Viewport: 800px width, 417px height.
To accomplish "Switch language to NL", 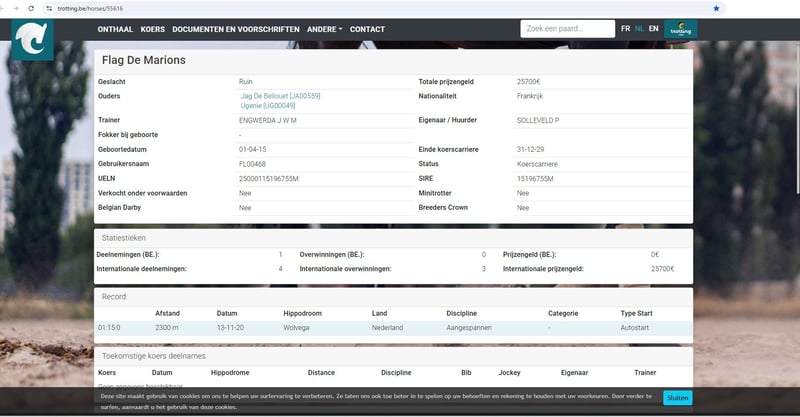I will pyautogui.click(x=639, y=29).
